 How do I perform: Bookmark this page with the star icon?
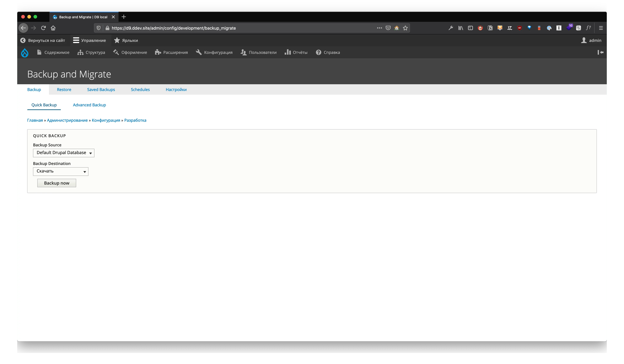(x=405, y=28)
